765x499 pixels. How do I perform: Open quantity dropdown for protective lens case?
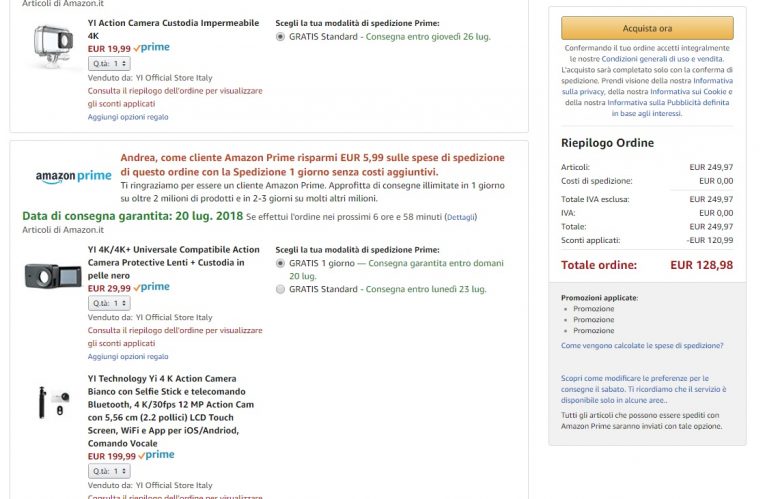click(x=109, y=302)
